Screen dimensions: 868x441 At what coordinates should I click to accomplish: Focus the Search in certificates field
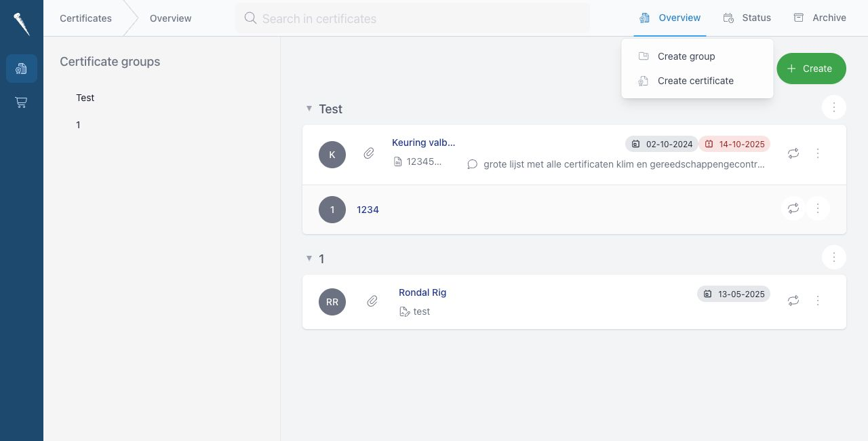412,18
